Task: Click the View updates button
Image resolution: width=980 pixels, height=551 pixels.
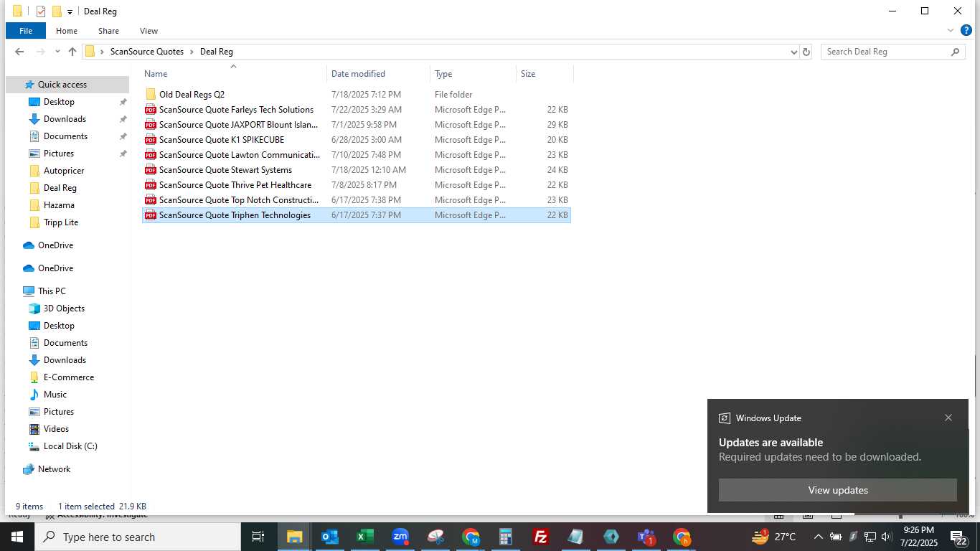Action: pos(838,490)
